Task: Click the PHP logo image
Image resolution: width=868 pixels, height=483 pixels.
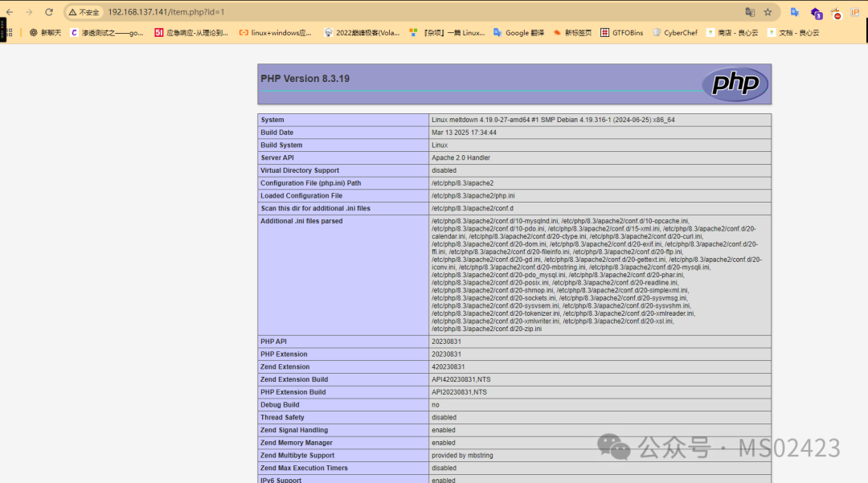Action: [x=735, y=84]
